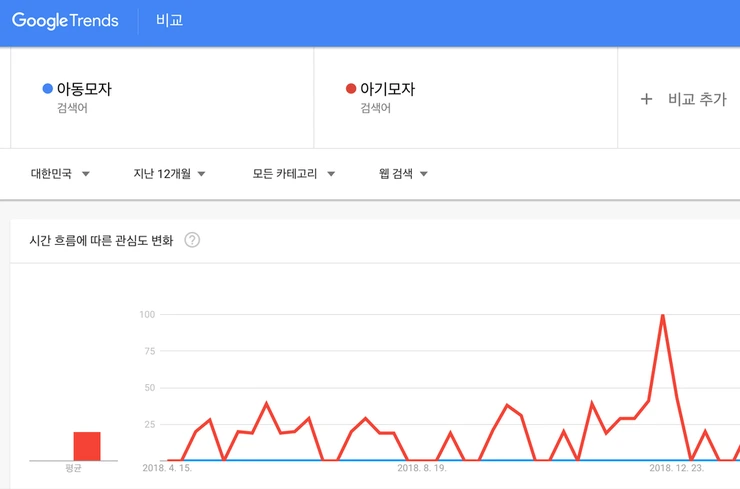740x489 pixels.
Task: Click the red line peak at 100
Action: [x=662, y=316]
